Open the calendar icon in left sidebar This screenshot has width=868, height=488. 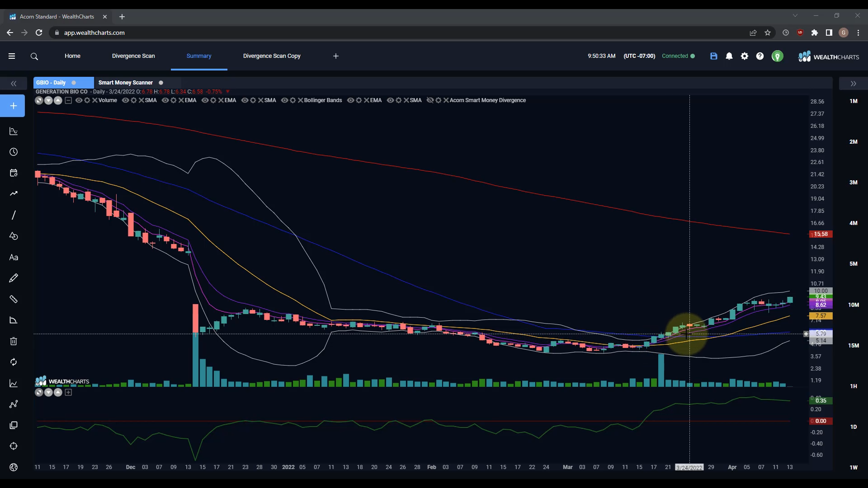(14, 173)
